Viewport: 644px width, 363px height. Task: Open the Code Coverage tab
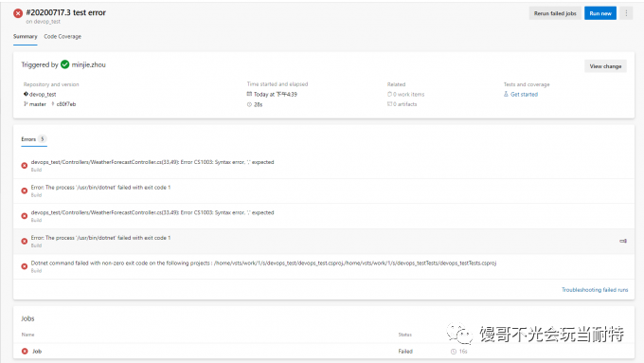point(63,37)
